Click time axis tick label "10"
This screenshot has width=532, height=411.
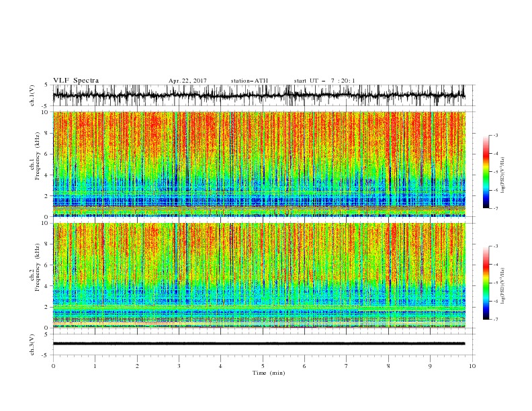472,366
